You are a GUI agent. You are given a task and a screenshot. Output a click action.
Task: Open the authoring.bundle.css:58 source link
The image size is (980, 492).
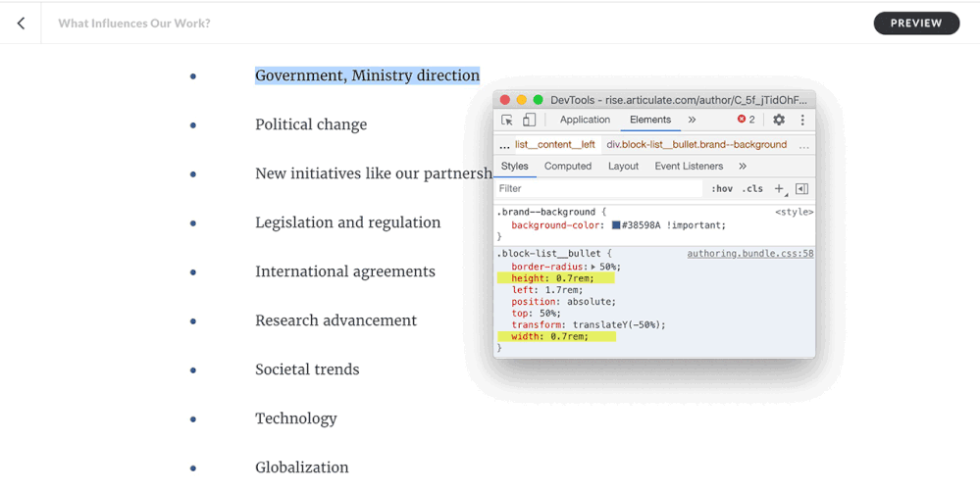749,254
